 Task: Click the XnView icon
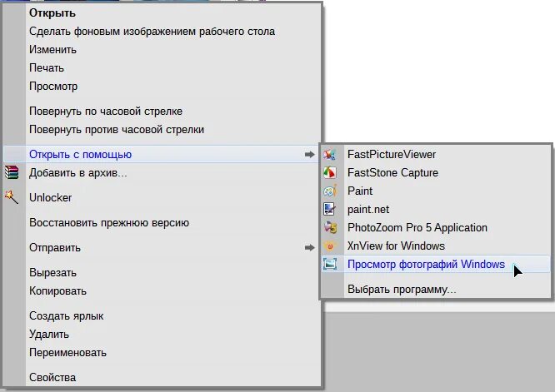point(330,246)
